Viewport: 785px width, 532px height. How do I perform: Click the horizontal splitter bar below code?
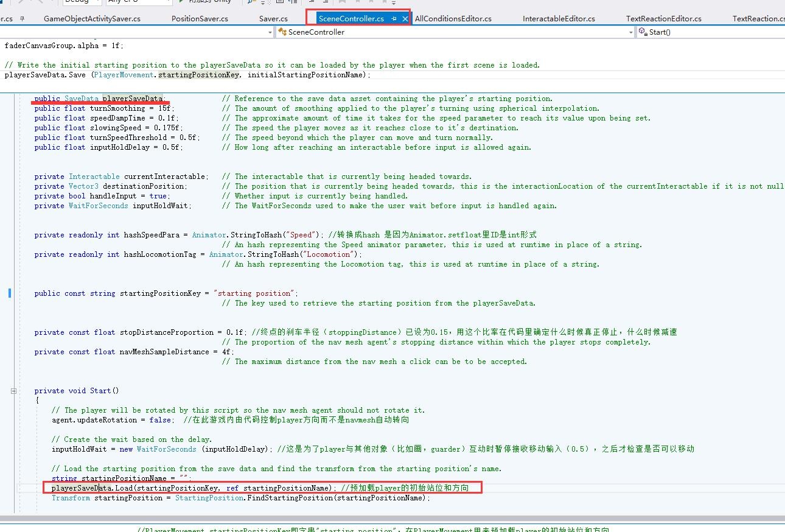[x=392, y=519]
